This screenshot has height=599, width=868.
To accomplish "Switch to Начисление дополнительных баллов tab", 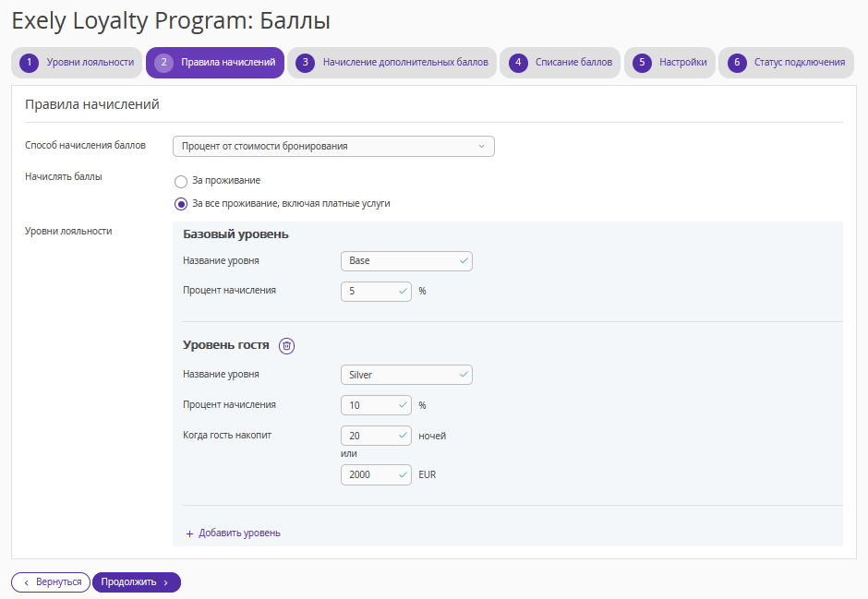I will point(392,63).
